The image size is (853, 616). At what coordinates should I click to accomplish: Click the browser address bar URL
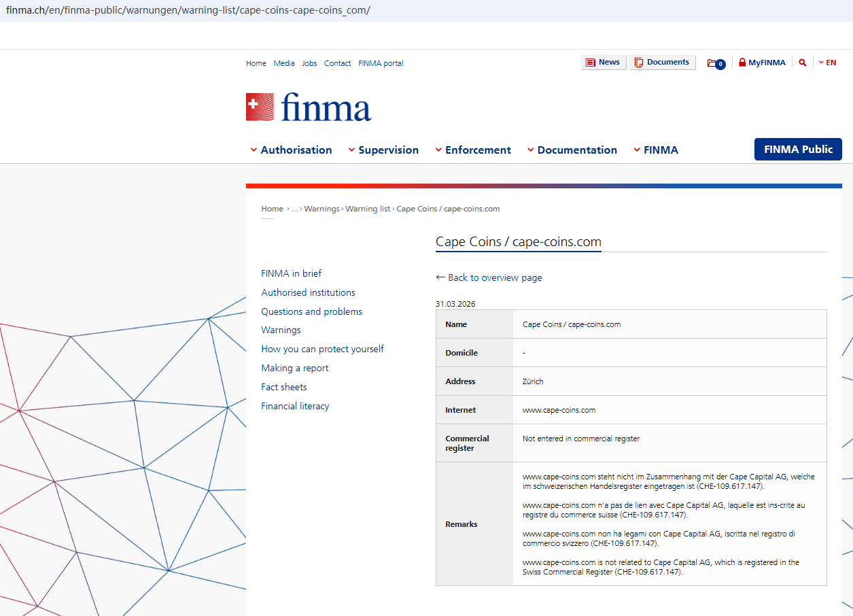pyautogui.click(x=188, y=11)
